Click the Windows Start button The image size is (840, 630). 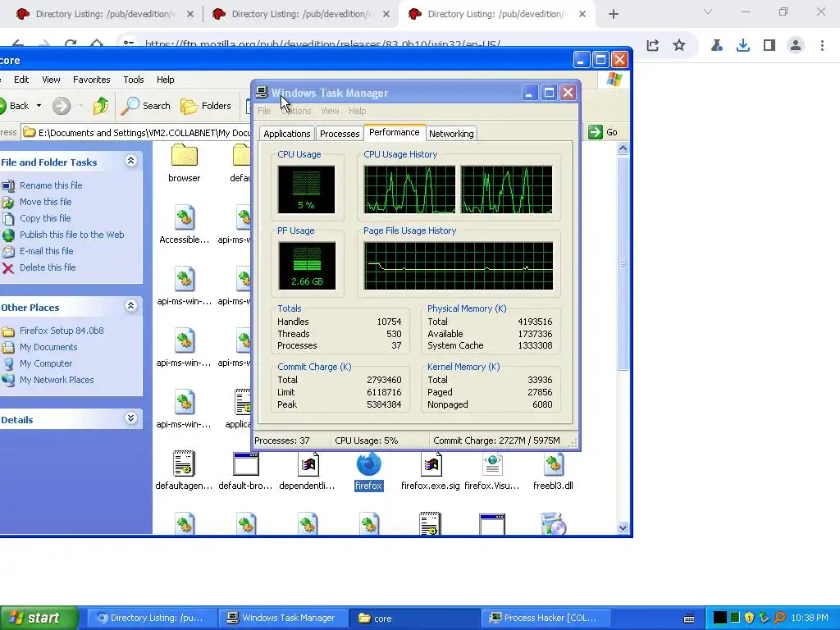(x=38, y=618)
